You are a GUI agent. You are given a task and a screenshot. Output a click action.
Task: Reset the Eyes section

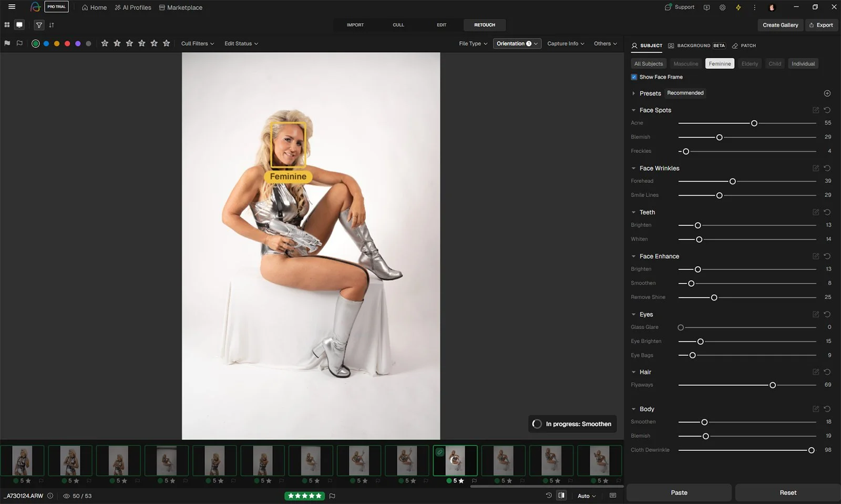tap(827, 314)
